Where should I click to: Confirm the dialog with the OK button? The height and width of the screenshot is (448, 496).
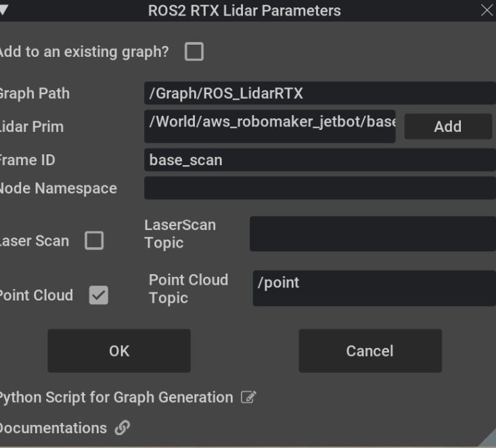coord(119,351)
